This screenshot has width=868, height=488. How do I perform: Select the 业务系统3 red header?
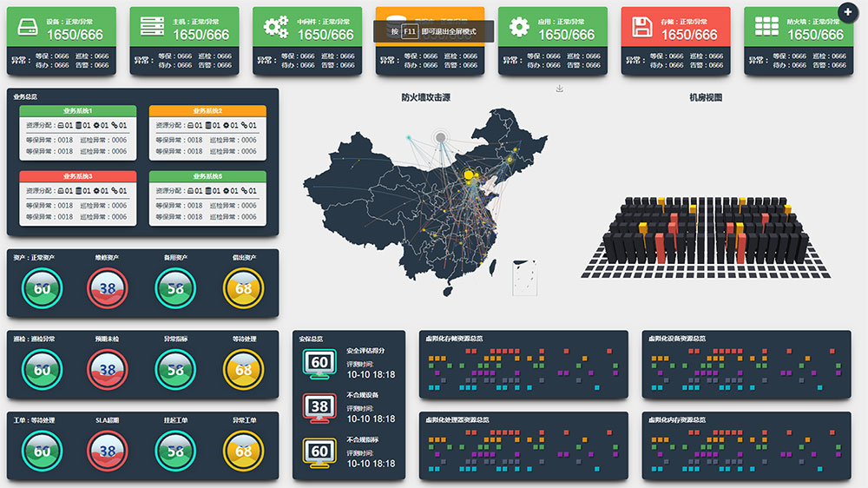point(77,176)
